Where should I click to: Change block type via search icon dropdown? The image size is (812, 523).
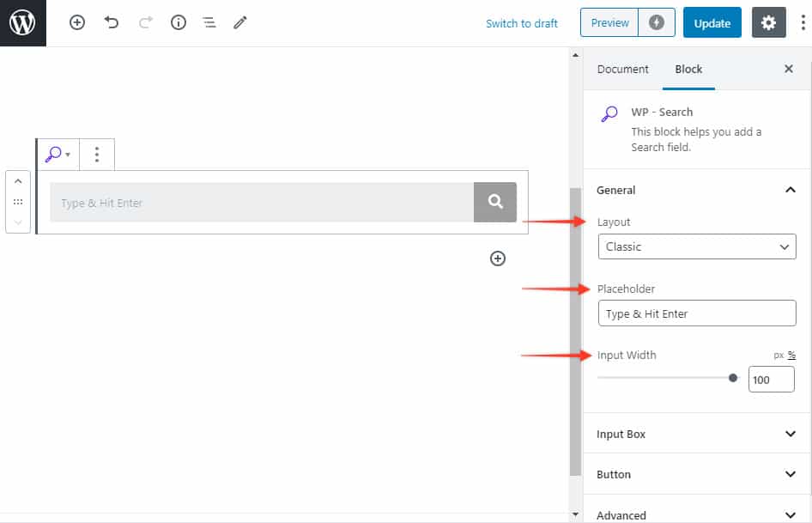click(x=58, y=155)
